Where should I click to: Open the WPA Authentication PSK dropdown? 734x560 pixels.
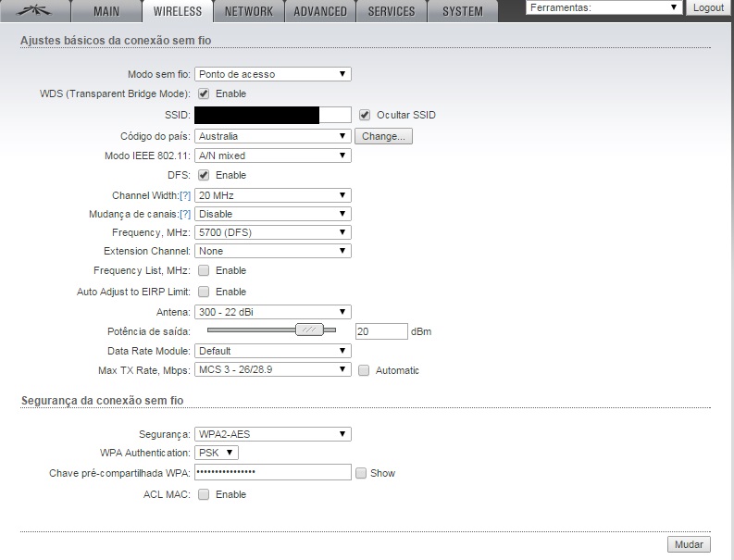(x=217, y=453)
